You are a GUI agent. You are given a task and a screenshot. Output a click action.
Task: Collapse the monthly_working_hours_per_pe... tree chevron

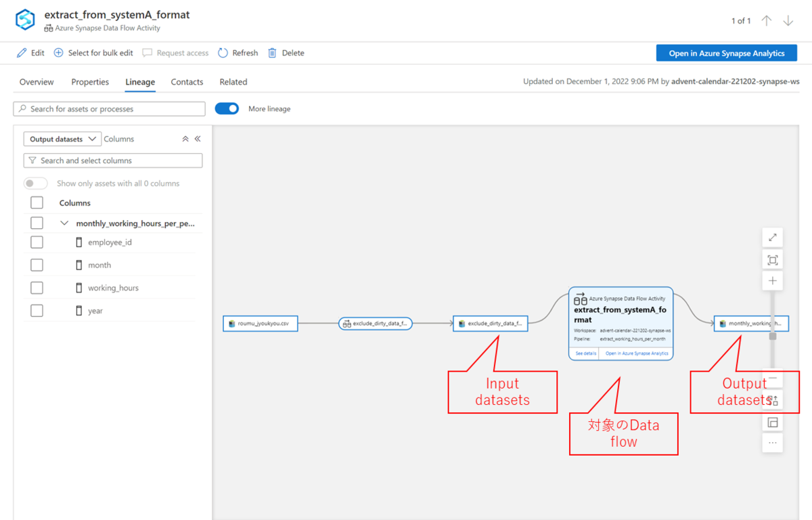(x=64, y=223)
